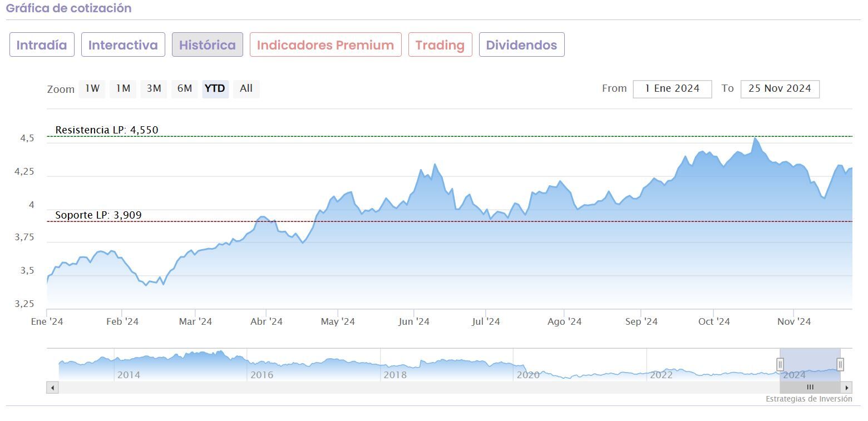Click the To date field

780,88
